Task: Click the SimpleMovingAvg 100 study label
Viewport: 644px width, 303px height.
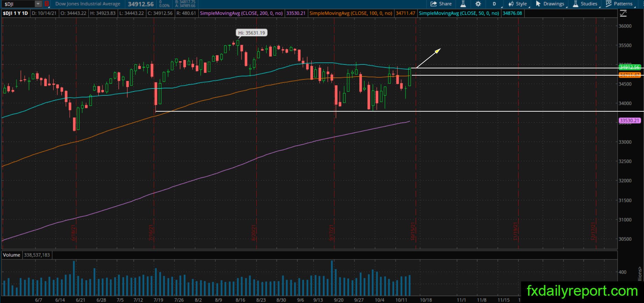Action: [351, 13]
